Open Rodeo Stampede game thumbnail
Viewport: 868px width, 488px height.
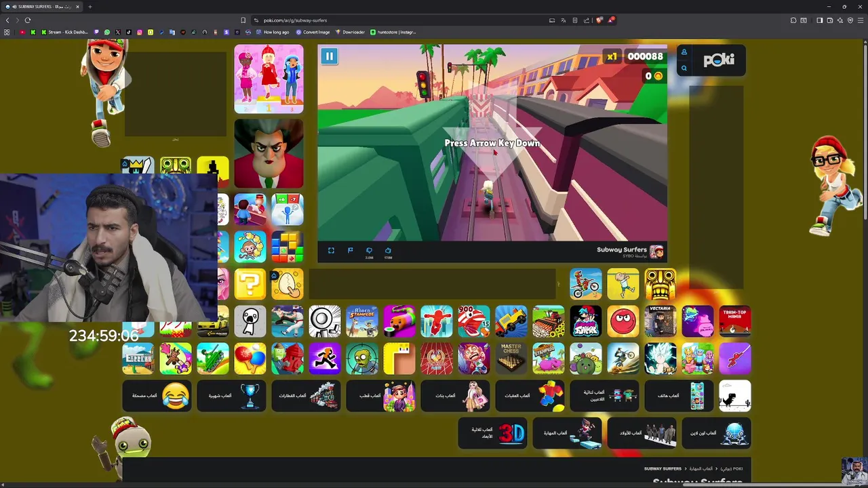pos(361,321)
